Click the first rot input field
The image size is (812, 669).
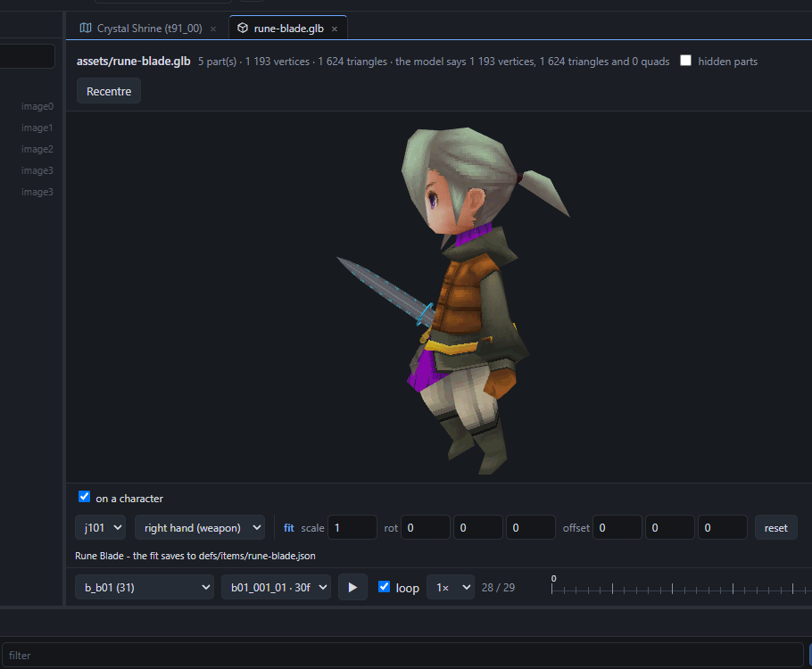click(425, 528)
